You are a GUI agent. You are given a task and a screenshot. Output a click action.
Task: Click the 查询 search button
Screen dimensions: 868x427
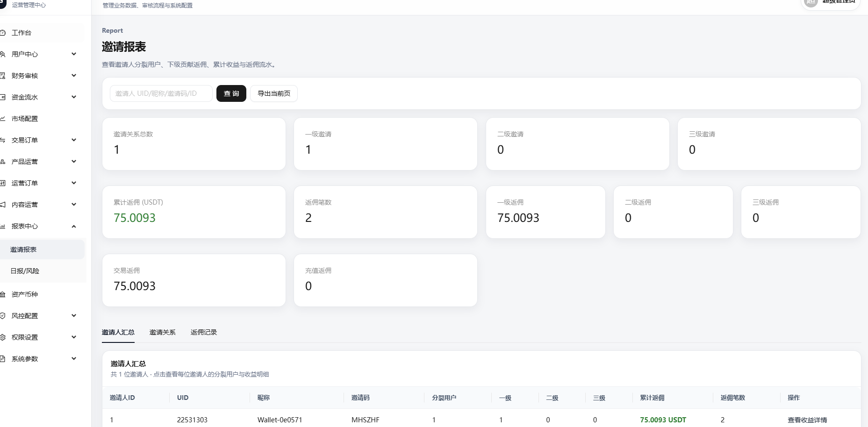(231, 93)
